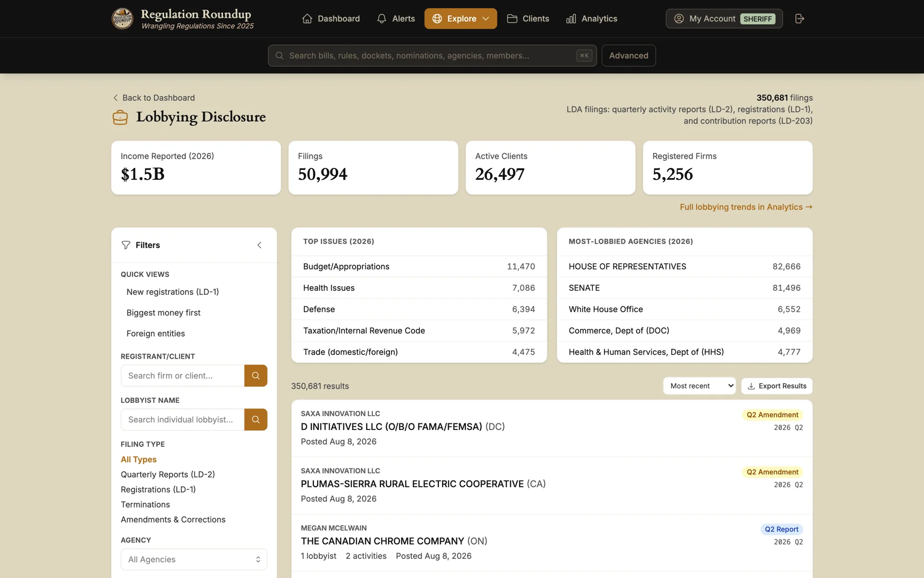Click the SHERIFF badge
Viewport: 924px width, 578px height.
(758, 18)
